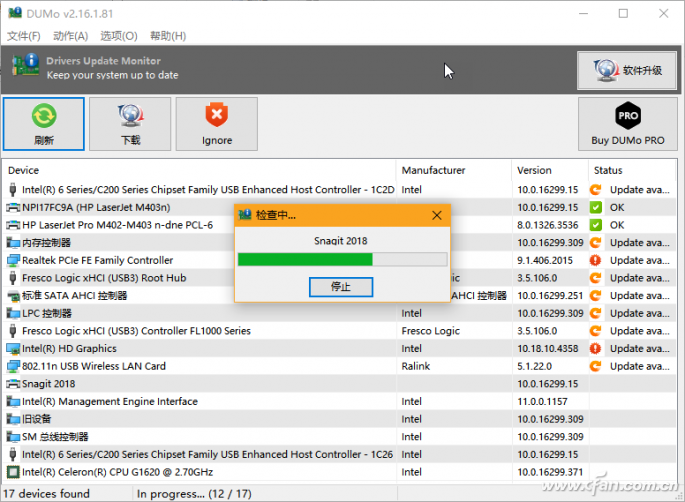
Task: Open the Help (帮助) menu
Action: coord(165,36)
